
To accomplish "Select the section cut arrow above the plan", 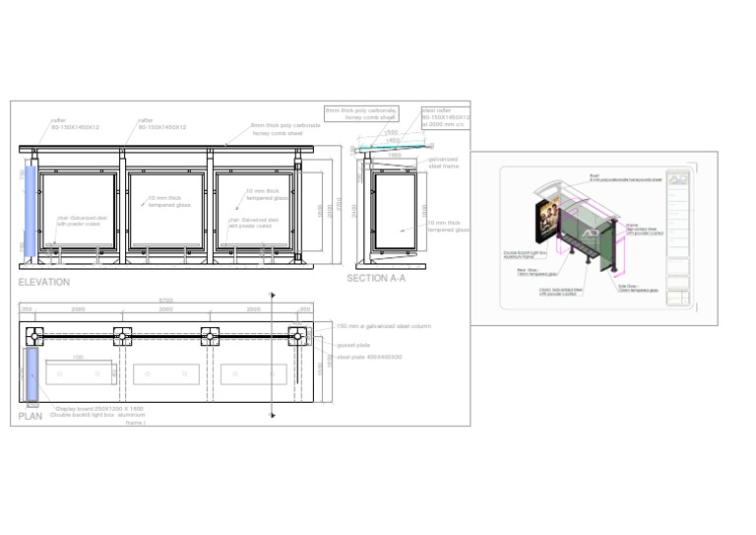I will pos(273,295).
